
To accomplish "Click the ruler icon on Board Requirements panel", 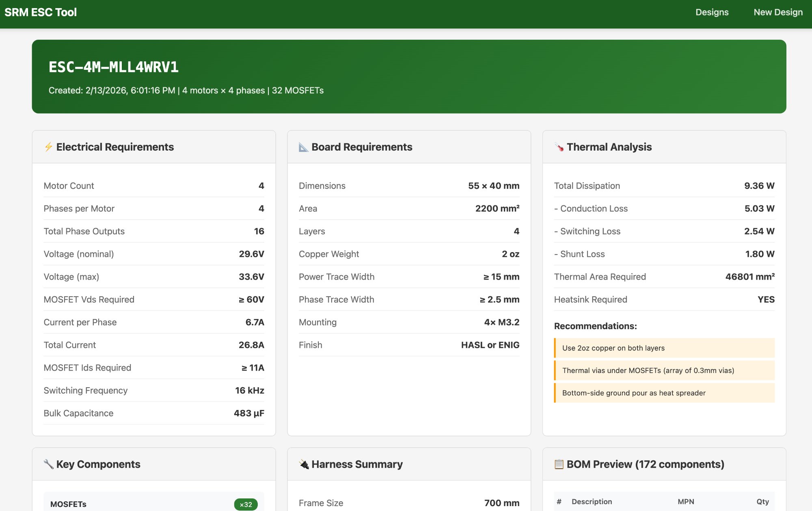I will (x=303, y=147).
